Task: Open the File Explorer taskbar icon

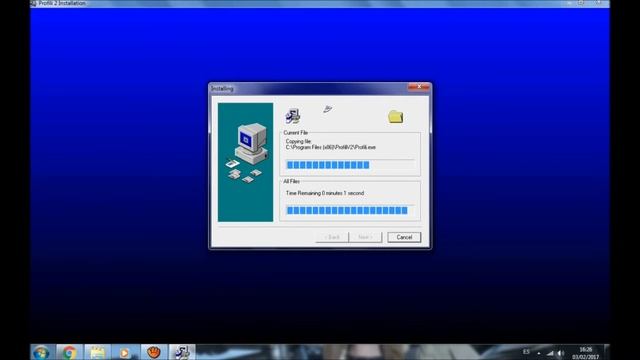Action: tap(97, 352)
